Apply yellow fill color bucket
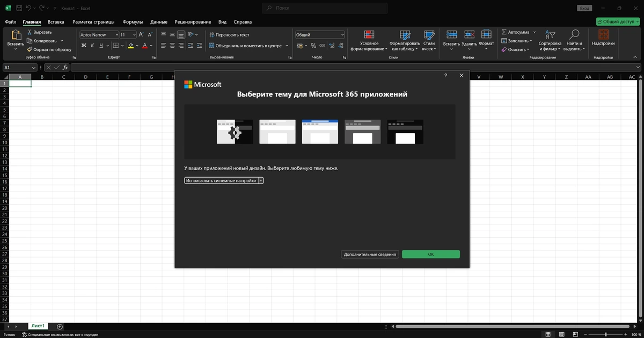This screenshot has height=338, width=644. click(x=130, y=46)
